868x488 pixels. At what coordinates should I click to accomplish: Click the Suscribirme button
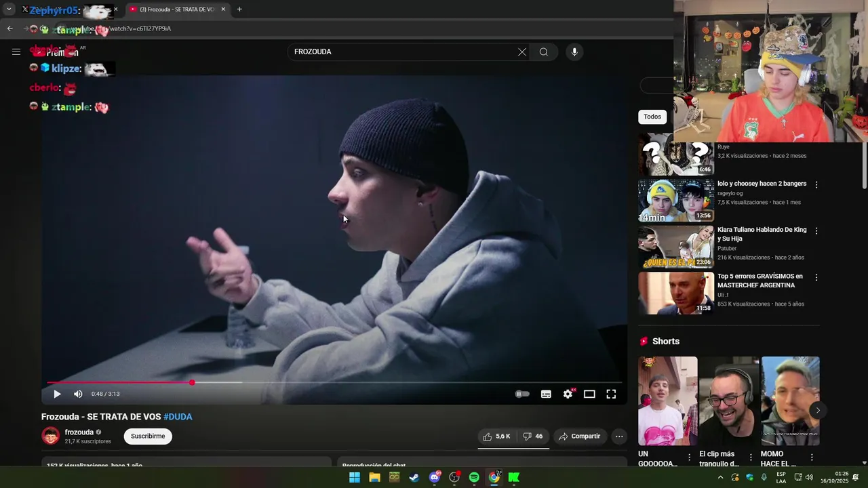pos(148,436)
